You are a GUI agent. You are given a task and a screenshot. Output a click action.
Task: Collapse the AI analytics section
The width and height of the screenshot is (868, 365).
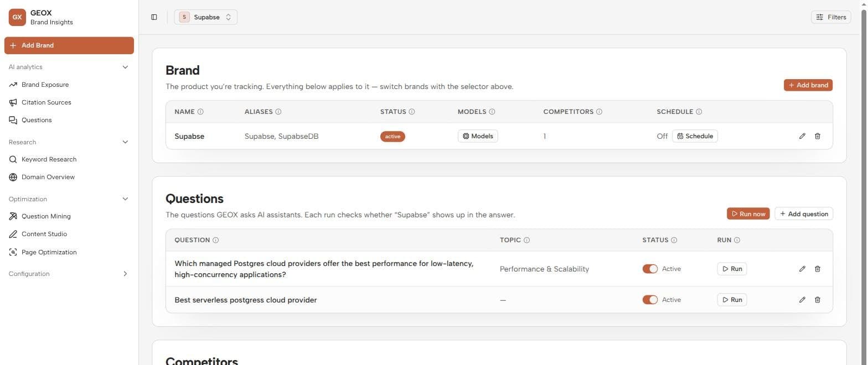pos(125,67)
